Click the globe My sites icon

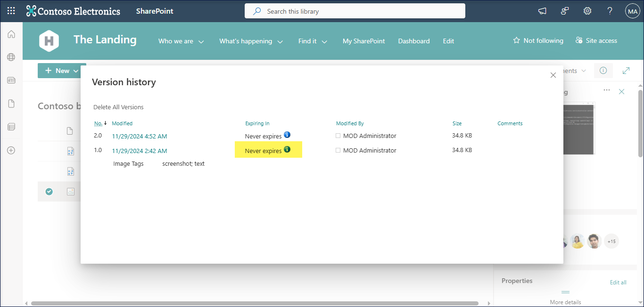(x=11, y=57)
